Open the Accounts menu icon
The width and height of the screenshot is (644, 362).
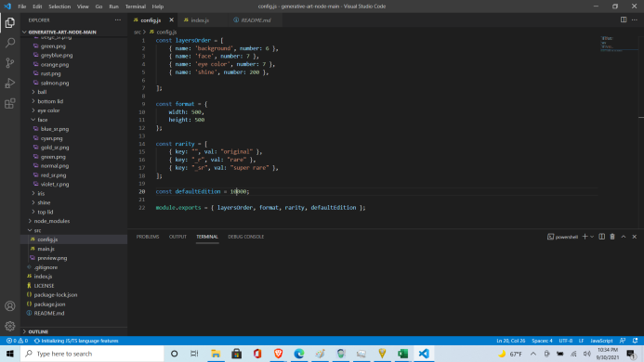click(x=10, y=306)
